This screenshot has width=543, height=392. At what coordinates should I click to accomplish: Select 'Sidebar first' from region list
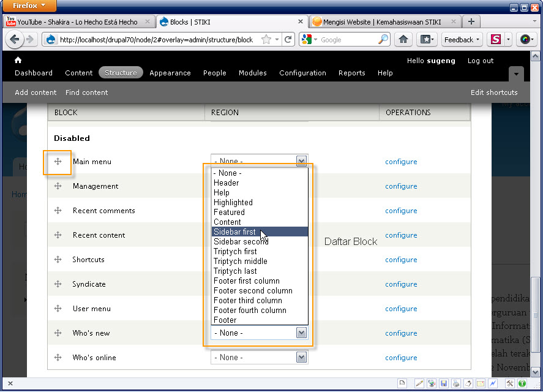235,232
